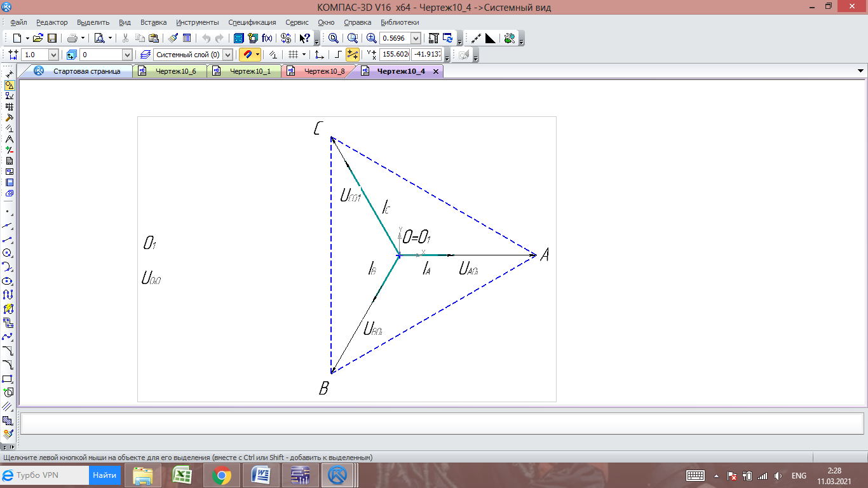
Task: Open the zoom scale 0.5696 dropdown
Action: (x=416, y=38)
